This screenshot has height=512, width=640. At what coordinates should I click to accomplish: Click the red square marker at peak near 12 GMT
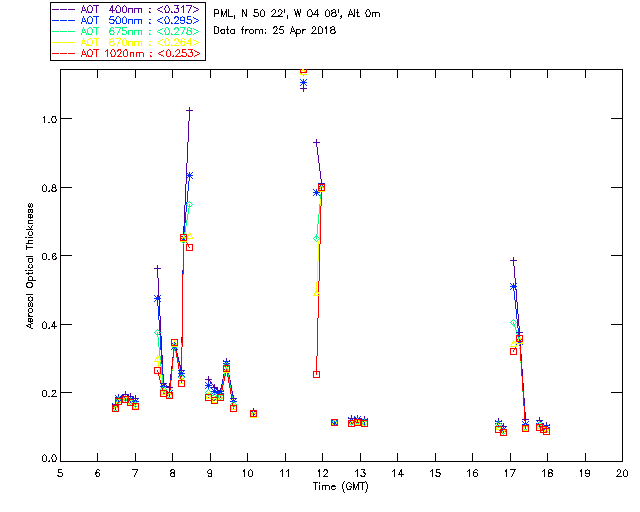click(x=321, y=187)
